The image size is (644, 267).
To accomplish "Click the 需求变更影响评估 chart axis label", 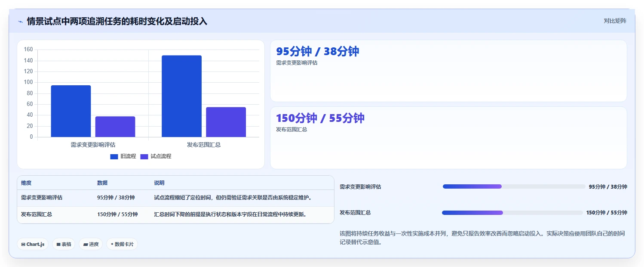I will point(93,145).
